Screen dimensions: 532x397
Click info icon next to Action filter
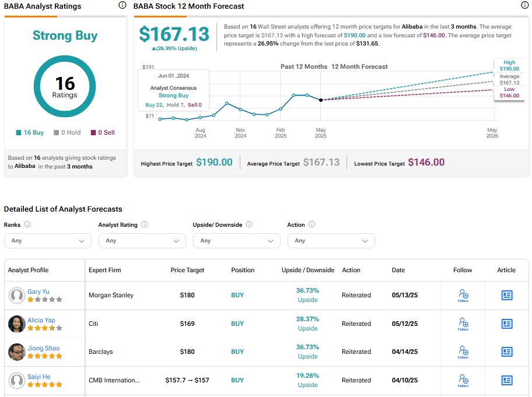pos(312,224)
